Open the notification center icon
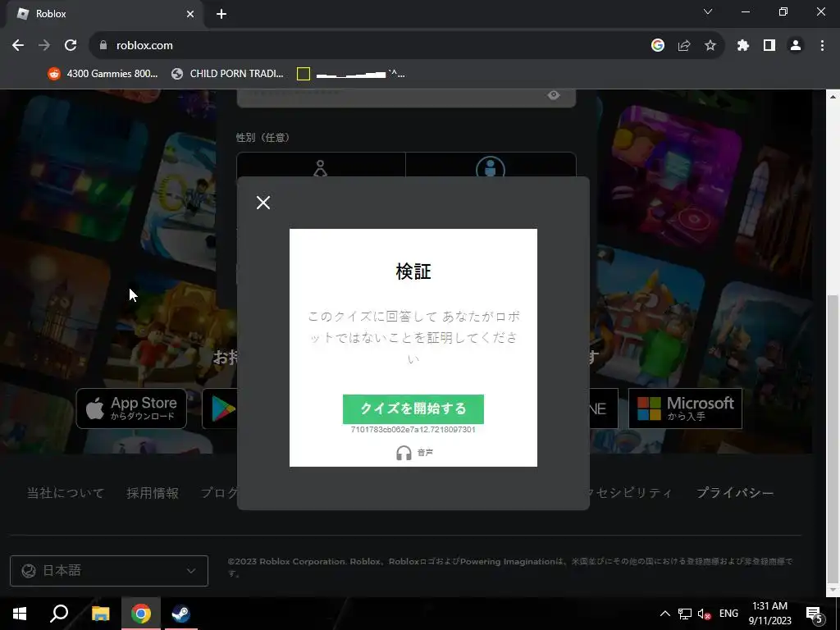The image size is (840, 630). pyautogui.click(x=815, y=614)
